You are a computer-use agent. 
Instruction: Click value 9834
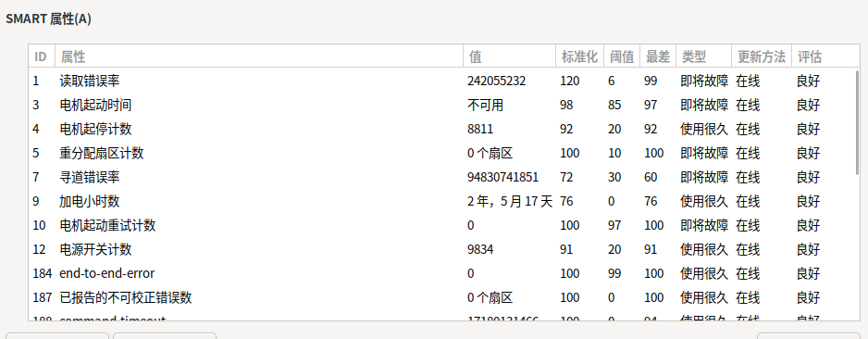coord(480,249)
